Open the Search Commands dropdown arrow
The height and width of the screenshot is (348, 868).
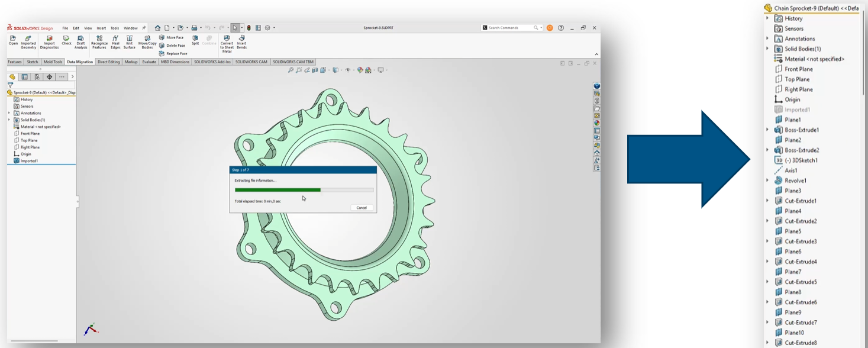point(541,28)
